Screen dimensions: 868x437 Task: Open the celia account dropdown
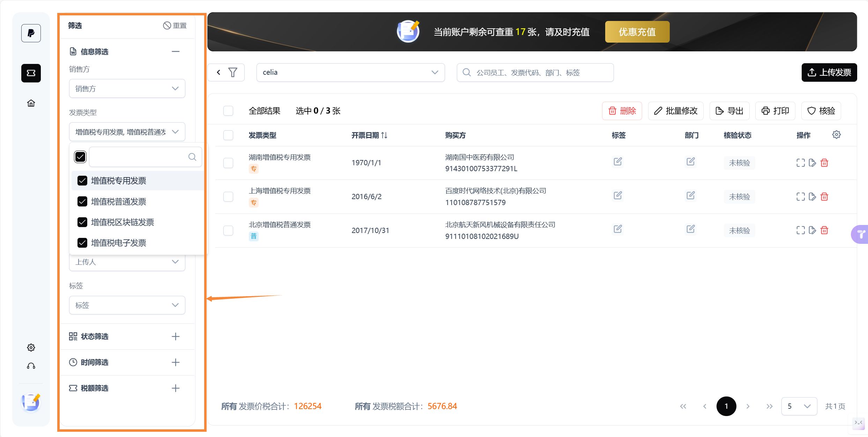[x=350, y=72]
